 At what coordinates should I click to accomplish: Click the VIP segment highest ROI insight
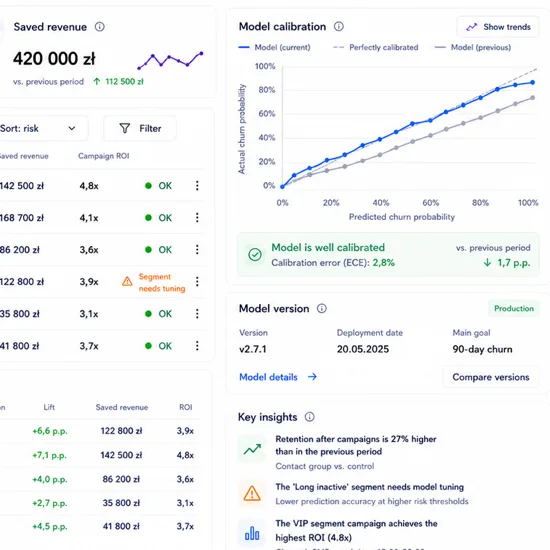click(x=356, y=530)
